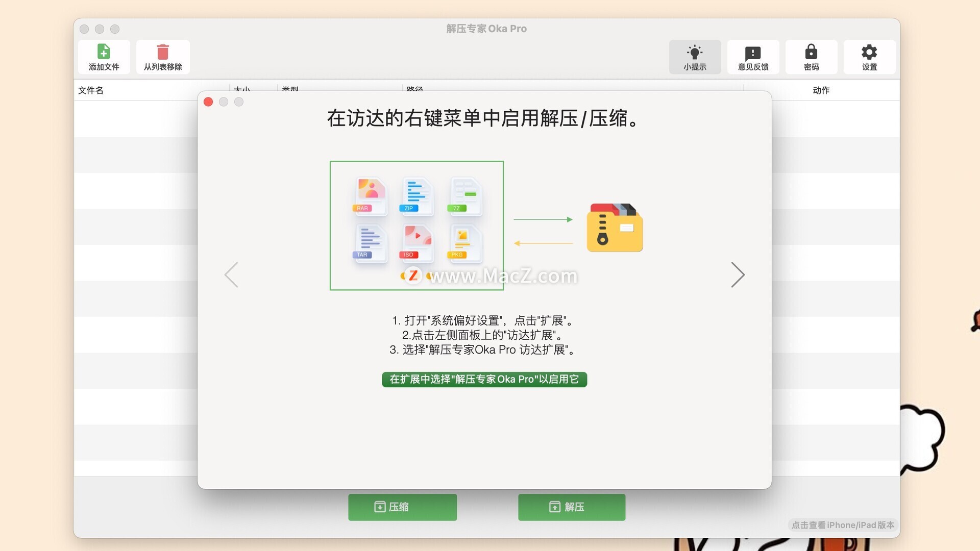980x551 pixels.
Task: Click the green enable-extension button in the tips dialog
Action: pyautogui.click(x=484, y=379)
